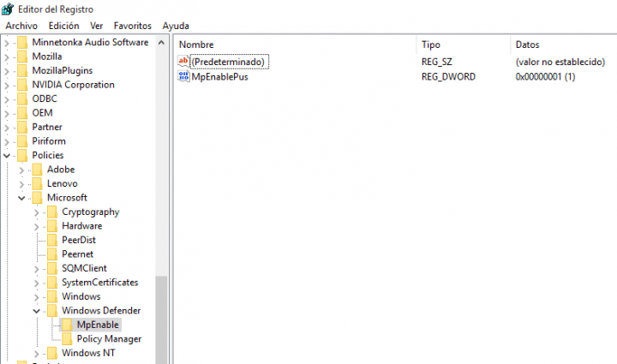Select the Windows NT key label

pyautogui.click(x=88, y=353)
